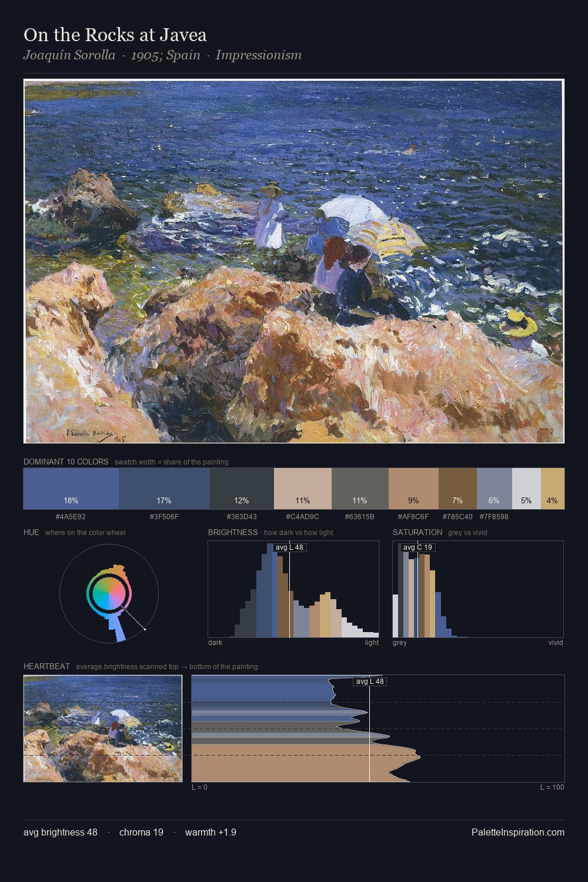Click the HUE section heading
This screenshot has height=882, width=588.
(x=31, y=532)
